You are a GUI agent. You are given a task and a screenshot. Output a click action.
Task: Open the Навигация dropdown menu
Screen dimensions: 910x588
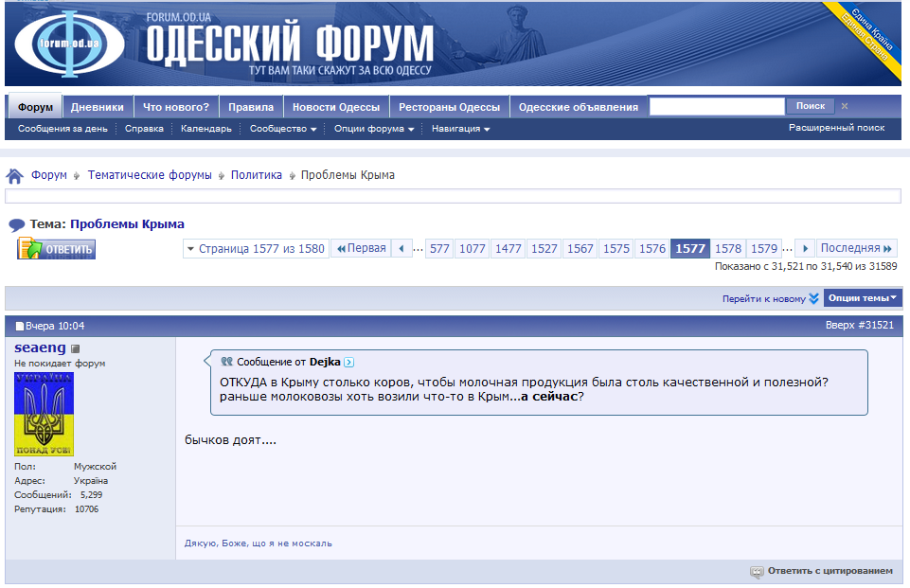pos(461,129)
